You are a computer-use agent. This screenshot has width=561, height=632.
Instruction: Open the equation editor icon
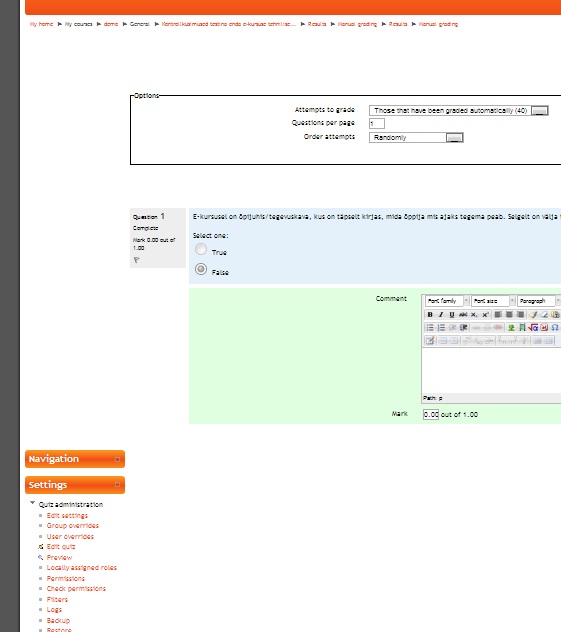click(533, 328)
